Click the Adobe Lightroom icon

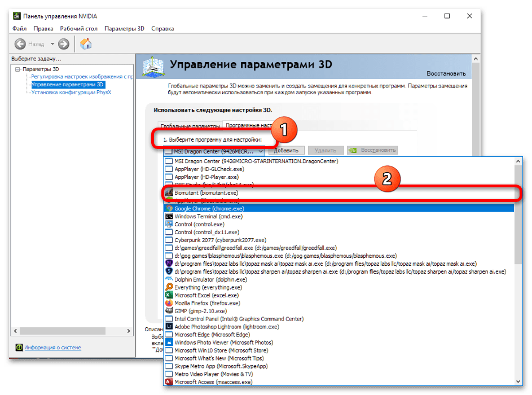[169, 327]
